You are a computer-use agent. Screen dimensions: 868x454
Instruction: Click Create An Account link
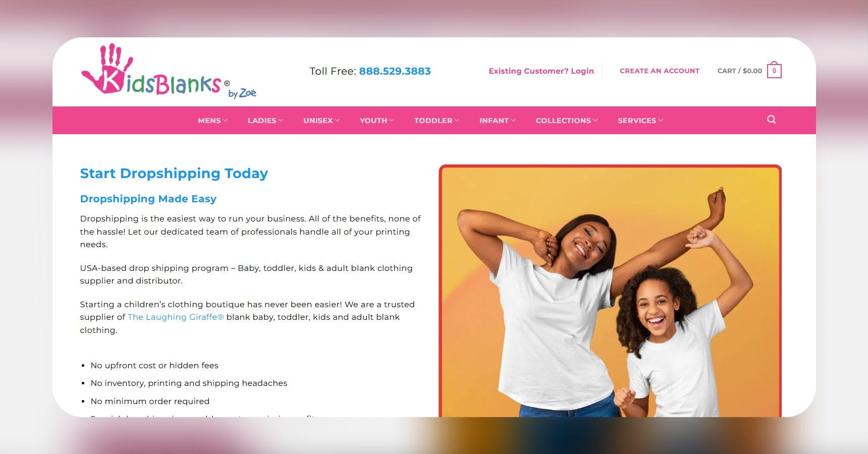pos(660,71)
